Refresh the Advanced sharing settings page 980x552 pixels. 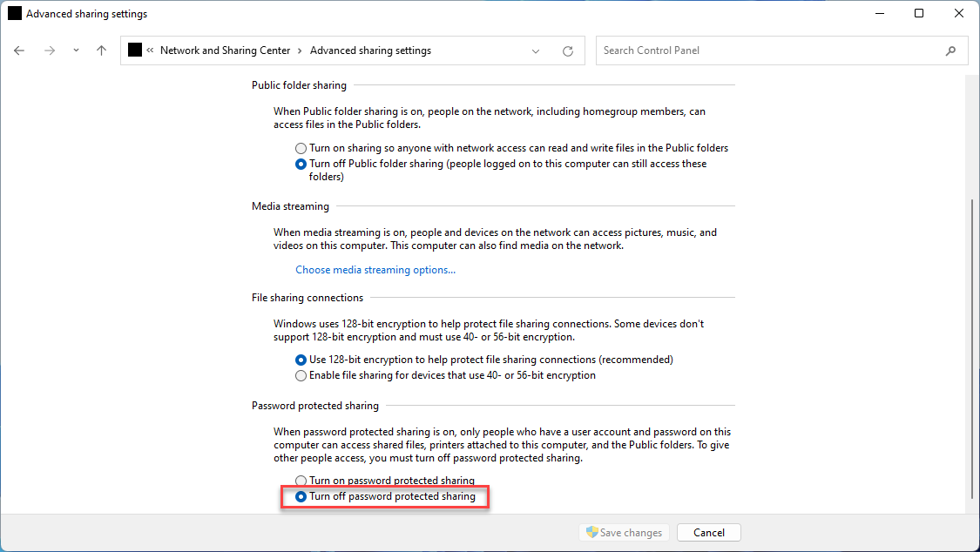(x=567, y=51)
